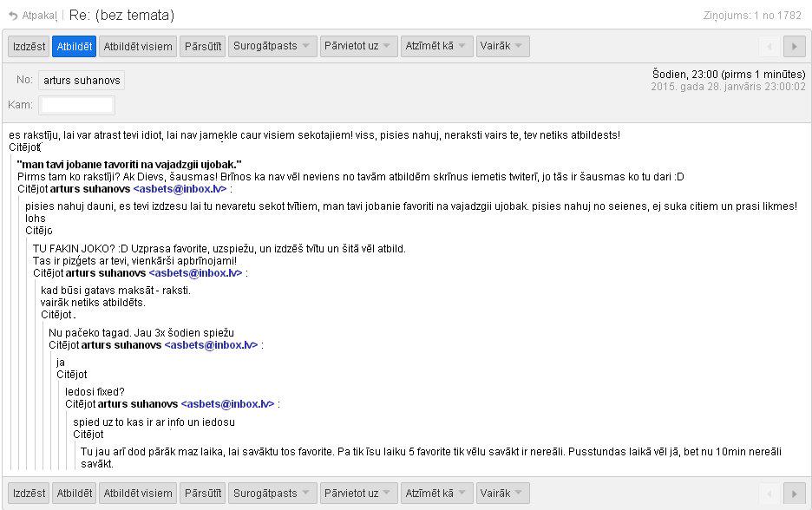812x510 pixels.
Task: Click the word 'lohs' in quoted reply
Action: point(36,219)
